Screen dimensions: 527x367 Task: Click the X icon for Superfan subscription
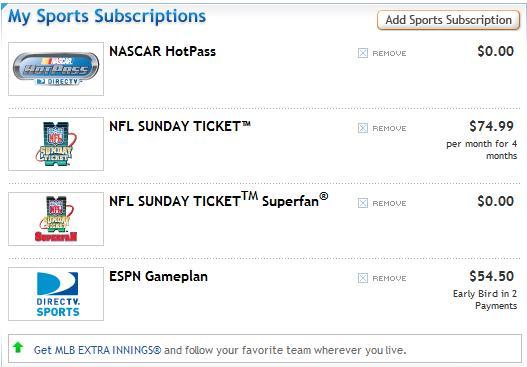click(363, 203)
